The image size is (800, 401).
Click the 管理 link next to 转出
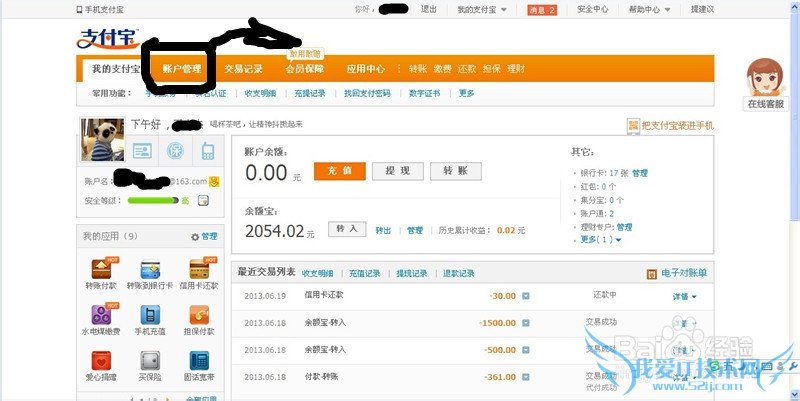(415, 231)
